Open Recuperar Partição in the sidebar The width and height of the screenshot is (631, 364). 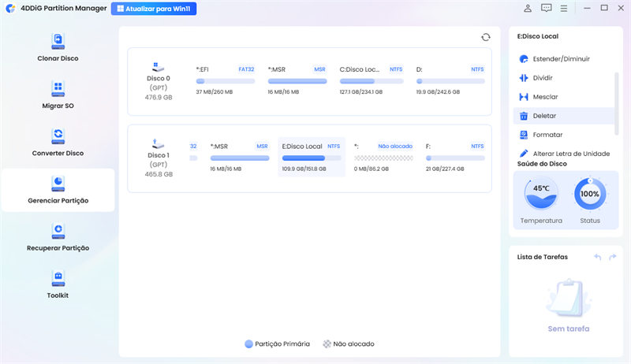coord(58,236)
